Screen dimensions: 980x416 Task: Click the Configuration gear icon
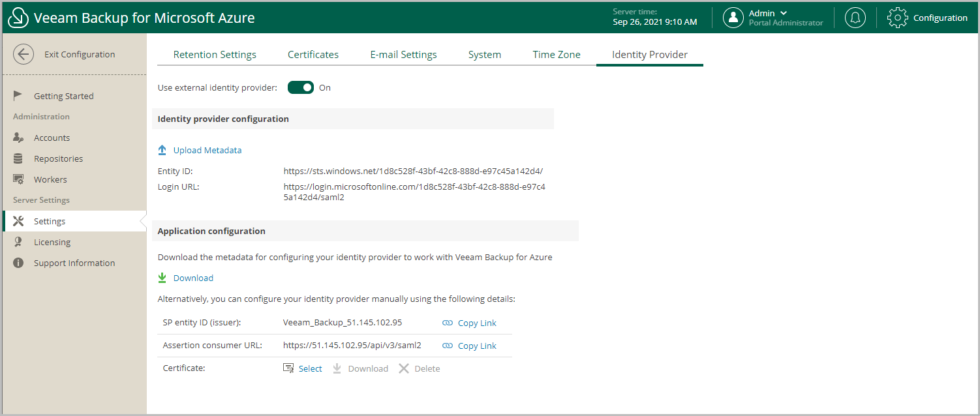898,18
